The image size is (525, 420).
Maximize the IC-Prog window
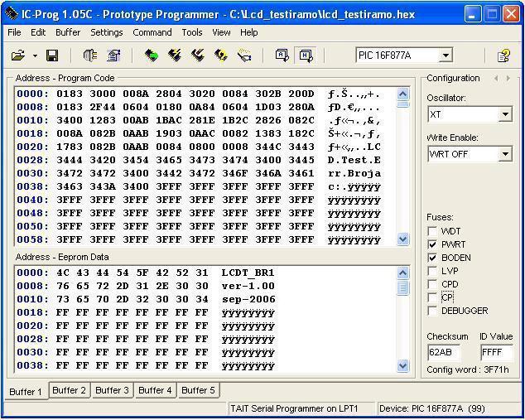pos(492,14)
